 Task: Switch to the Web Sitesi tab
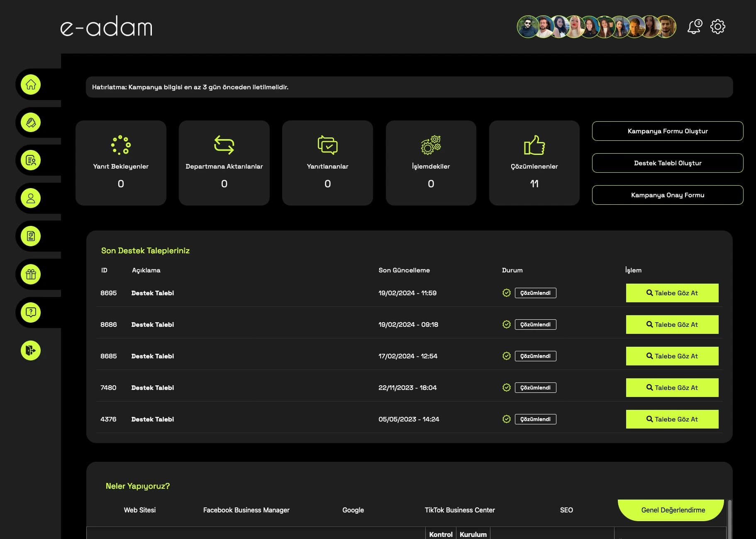click(140, 510)
